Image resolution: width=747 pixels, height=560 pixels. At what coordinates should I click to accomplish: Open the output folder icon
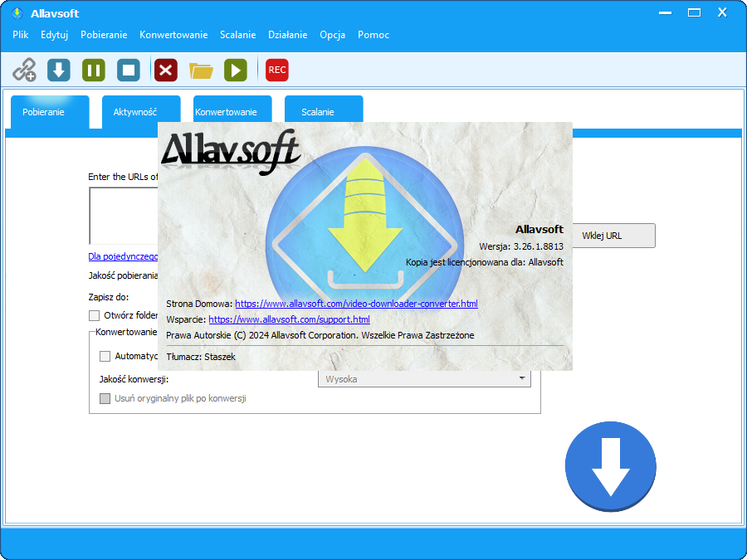pos(201,71)
